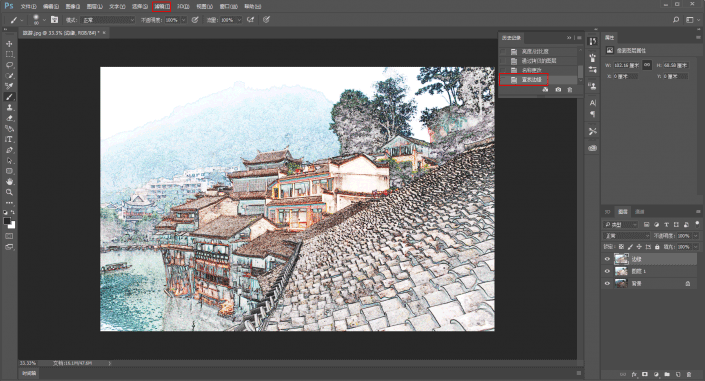Viewport: 705px width, 381px height.
Task: Select the Move tool
Action: pyautogui.click(x=9, y=44)
